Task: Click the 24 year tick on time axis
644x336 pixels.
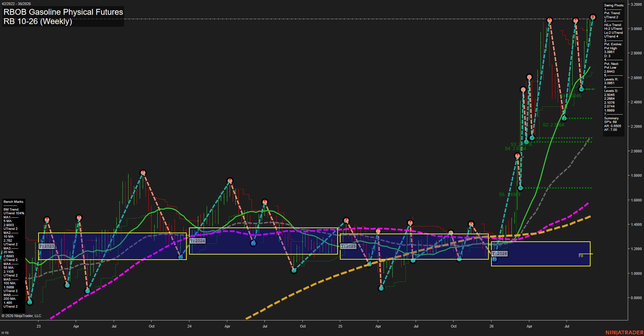Action: [x=189, y=326]
